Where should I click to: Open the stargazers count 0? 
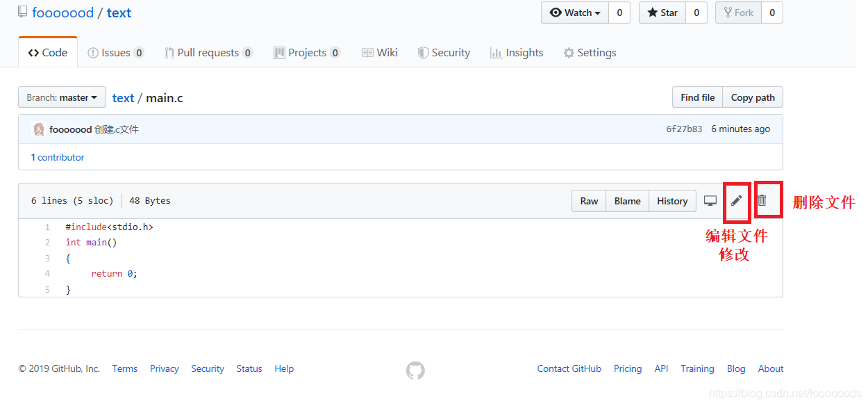point(696,13)
